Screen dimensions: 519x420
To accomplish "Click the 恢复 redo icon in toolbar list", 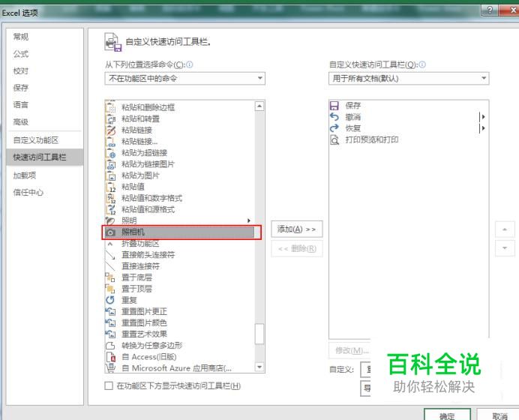I will [334, 128].
